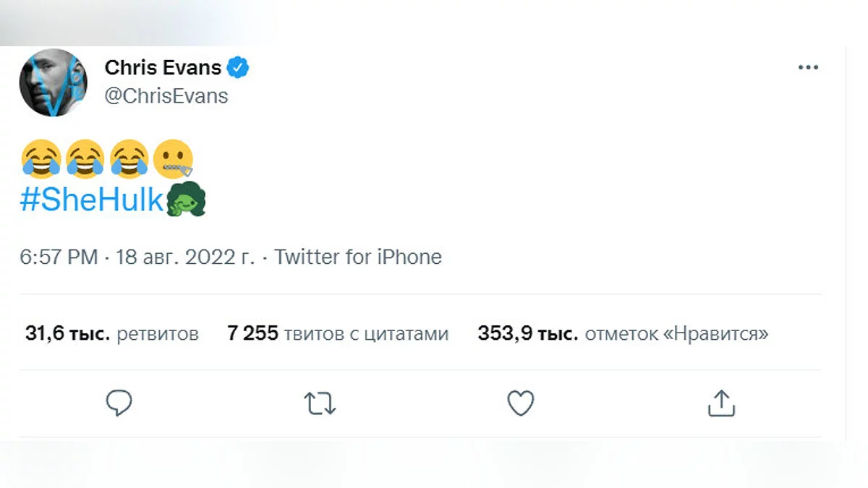Click the She-Hulk green emoji
Image resolution: width=868 pixels, height=488 pixels.
point(187,200)
